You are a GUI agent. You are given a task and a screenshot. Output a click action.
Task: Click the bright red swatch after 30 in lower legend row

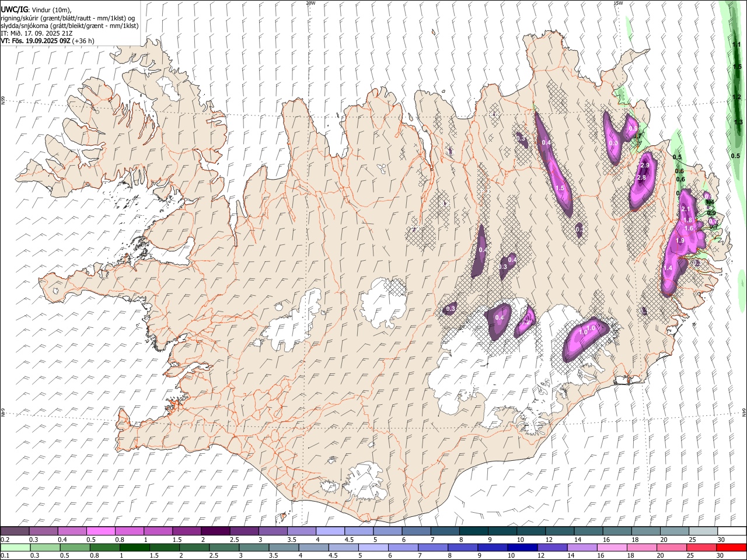[731, 548]
